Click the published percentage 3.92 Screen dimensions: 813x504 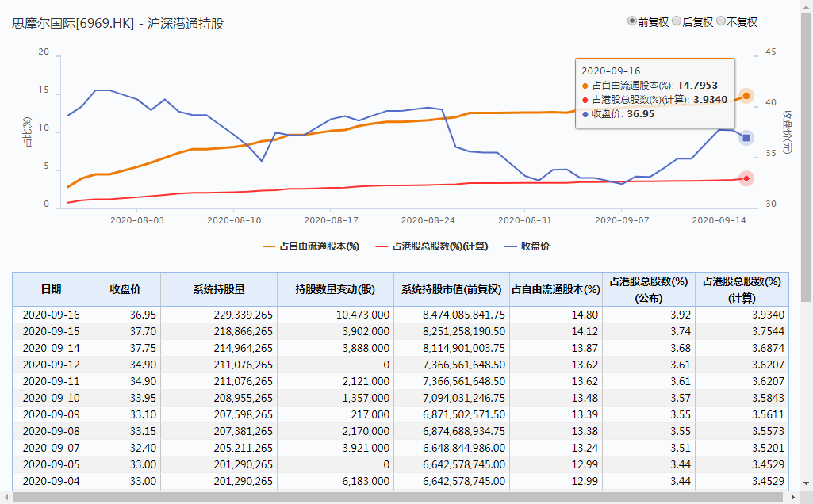point(681,315)
